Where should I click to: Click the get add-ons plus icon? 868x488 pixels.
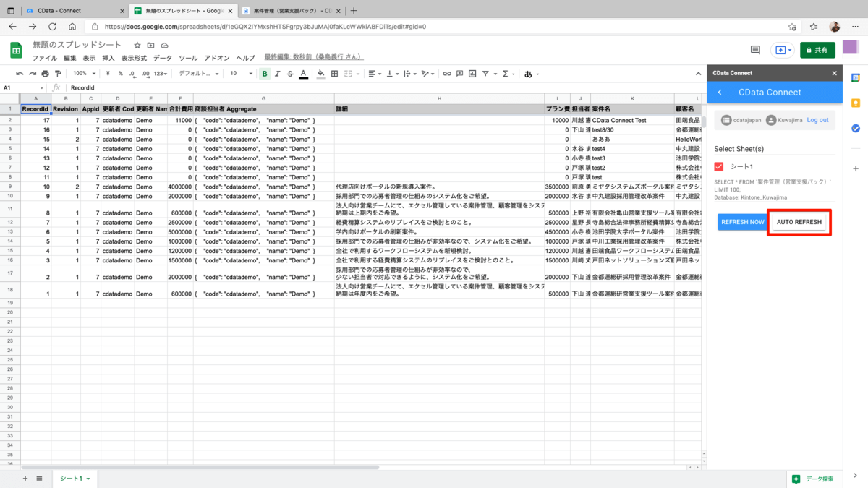[x=856, y=168]
